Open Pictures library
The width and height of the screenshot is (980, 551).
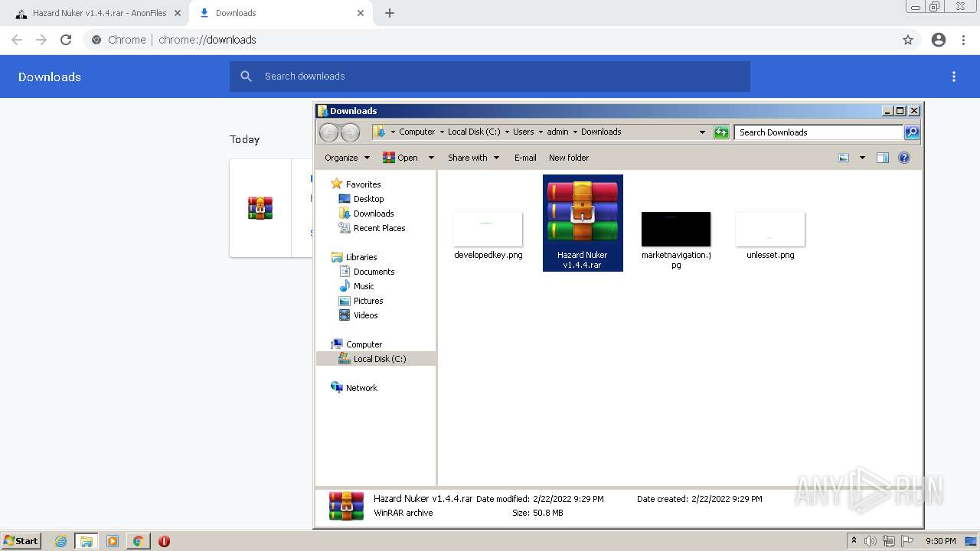coord(368,301)
